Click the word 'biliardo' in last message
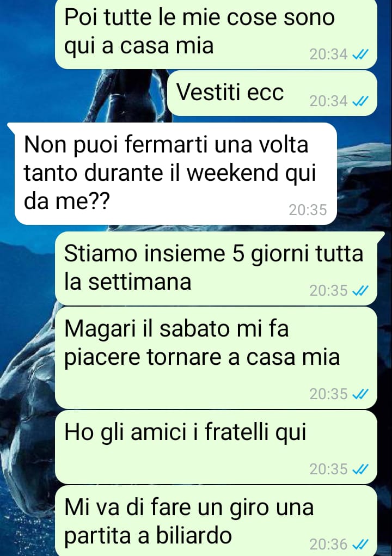392x556 pixels. point(194,535)
